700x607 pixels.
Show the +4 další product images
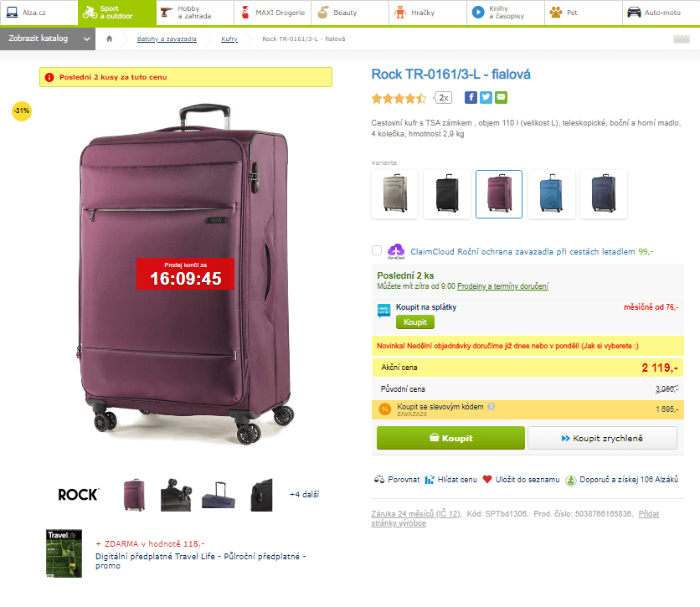coord(304,494)
